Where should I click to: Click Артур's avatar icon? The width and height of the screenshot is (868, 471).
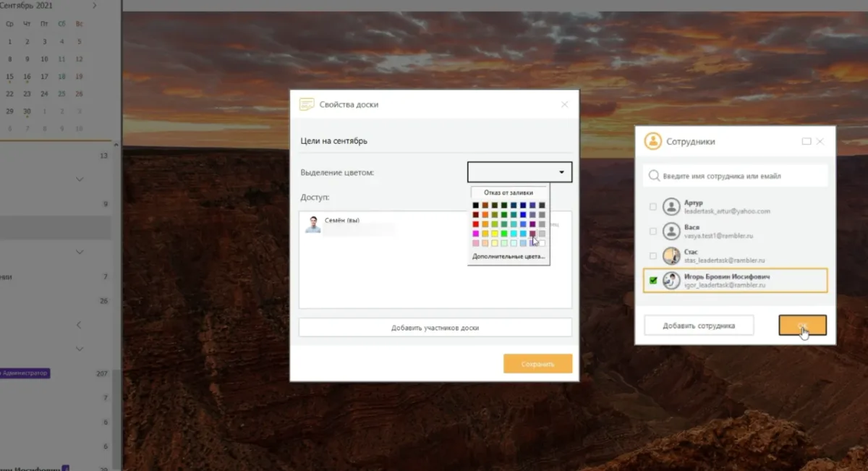coord(672,207)
